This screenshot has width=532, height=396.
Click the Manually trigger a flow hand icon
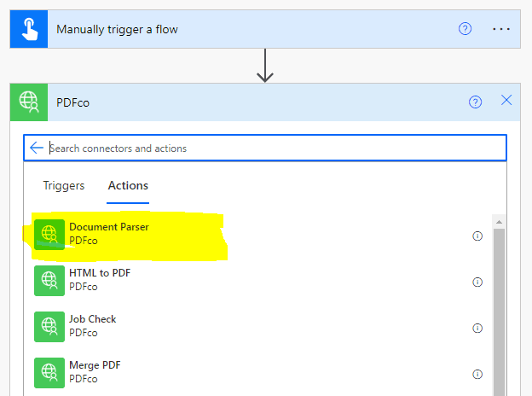point(29,29)
